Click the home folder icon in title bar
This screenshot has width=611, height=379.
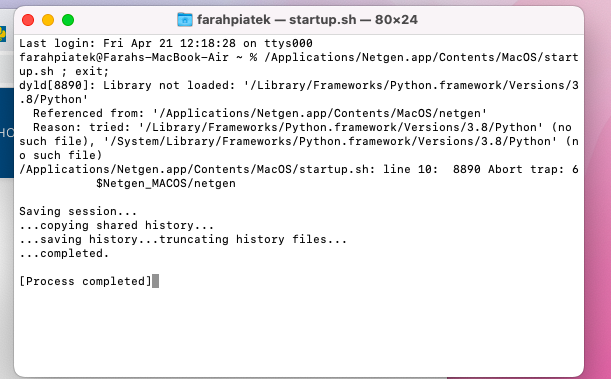[x=185, y=19]
